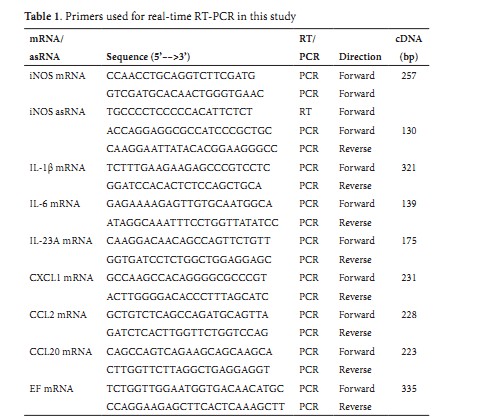Select the cDNA value 257
The image size is (502, 420).
tap(409, 76)
